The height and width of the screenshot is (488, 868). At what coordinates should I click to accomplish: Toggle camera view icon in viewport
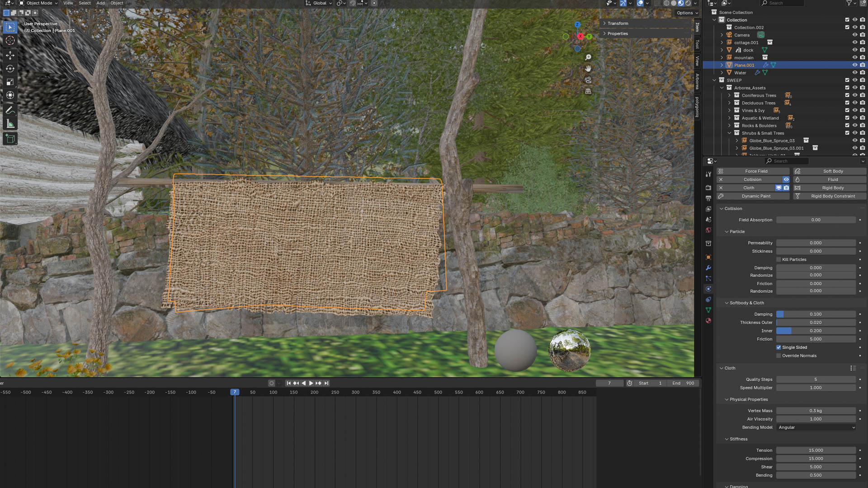pos(588,80)
